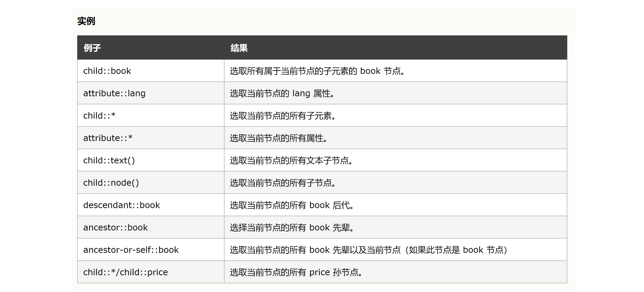Click the 所有子元素 result description
Screen dimensions: 644x292
[x=283, y=116]
